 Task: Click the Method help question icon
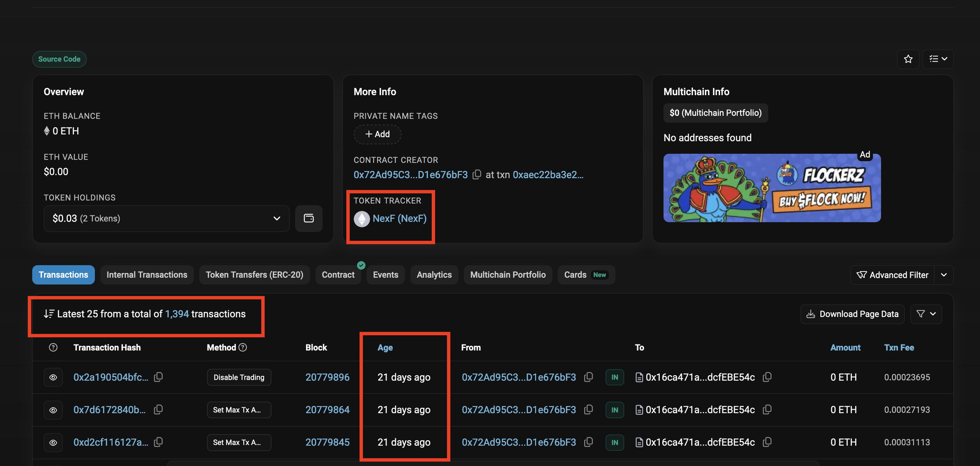243,347
